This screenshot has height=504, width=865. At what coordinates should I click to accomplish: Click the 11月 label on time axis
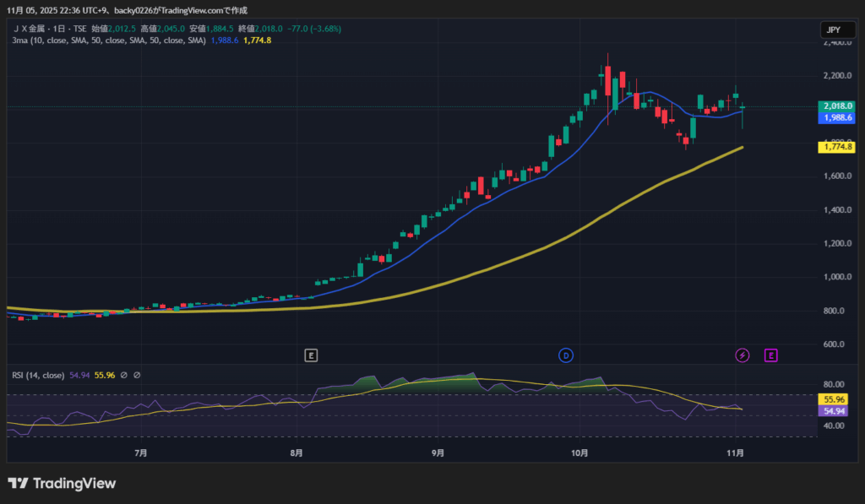point(735,453)
